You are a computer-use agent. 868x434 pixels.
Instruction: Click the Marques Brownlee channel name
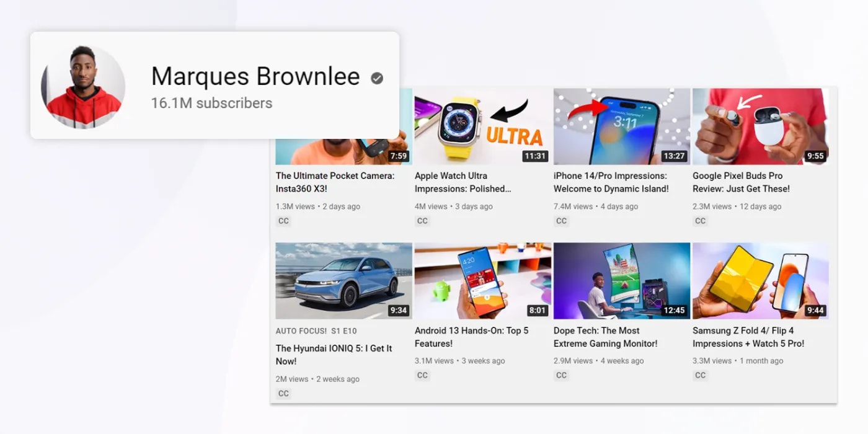point(255,77)
